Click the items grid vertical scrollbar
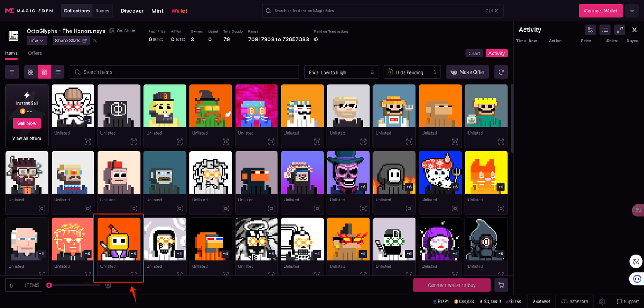 point(511,118)
